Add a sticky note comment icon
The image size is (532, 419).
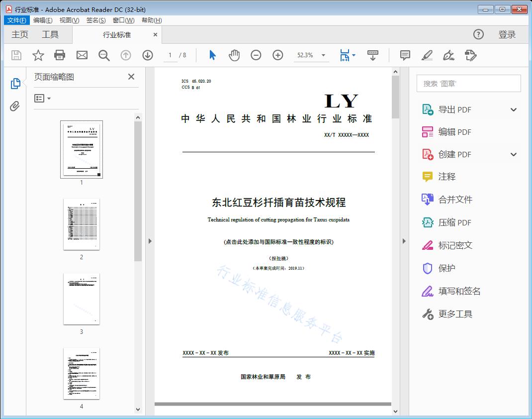click(x=405, y=55)
